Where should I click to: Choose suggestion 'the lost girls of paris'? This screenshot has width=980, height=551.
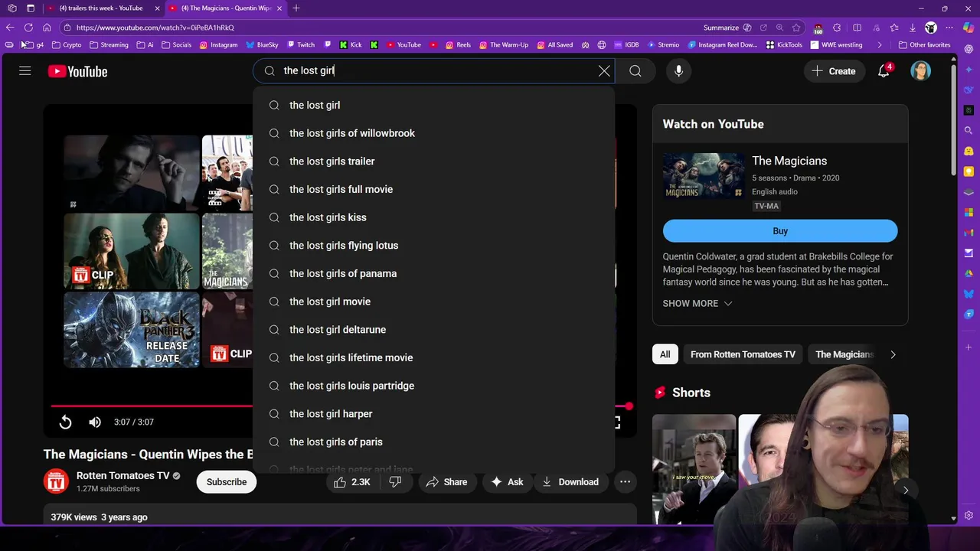point(433,442)
